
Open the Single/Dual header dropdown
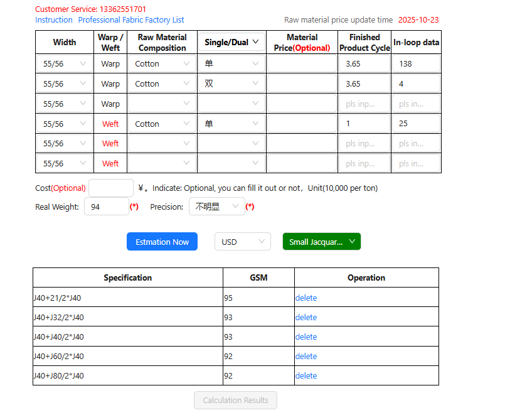click(x=231, y=43)
